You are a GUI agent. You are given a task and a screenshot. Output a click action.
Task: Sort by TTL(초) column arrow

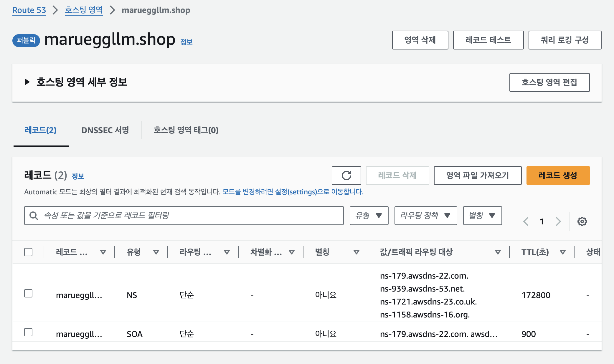(x=563, y=252)
